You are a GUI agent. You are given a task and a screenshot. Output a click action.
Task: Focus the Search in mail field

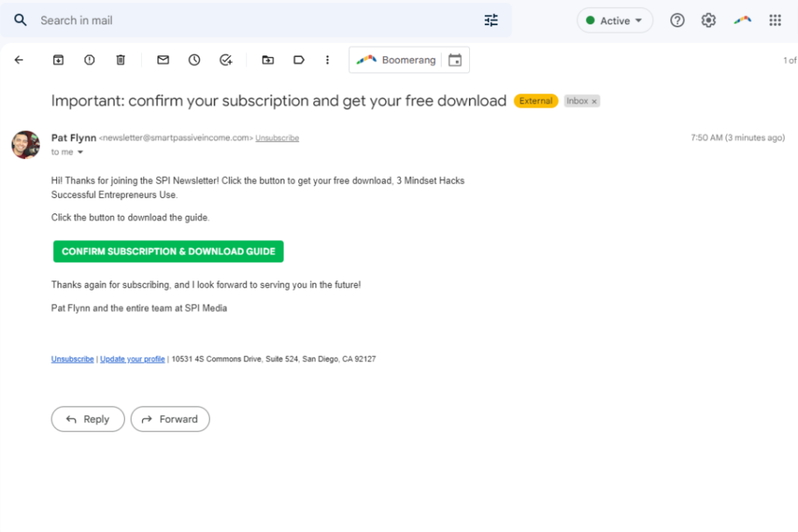(255, 20)
